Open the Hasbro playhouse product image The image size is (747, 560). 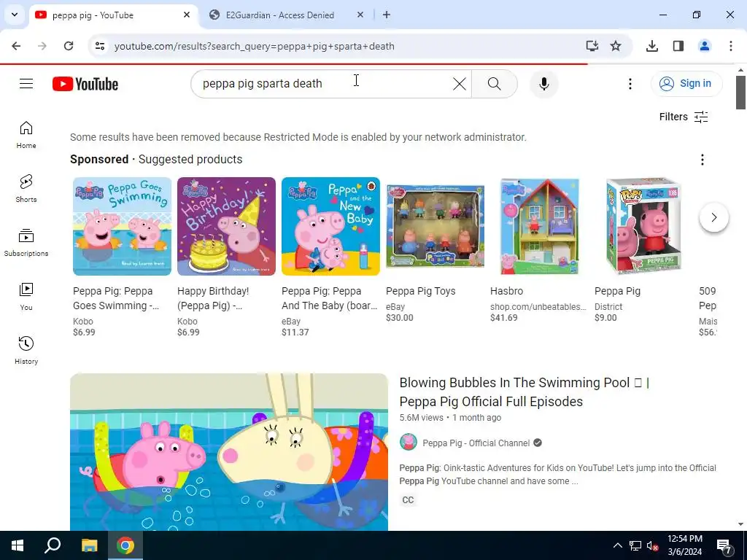click(x=539, y=226)
